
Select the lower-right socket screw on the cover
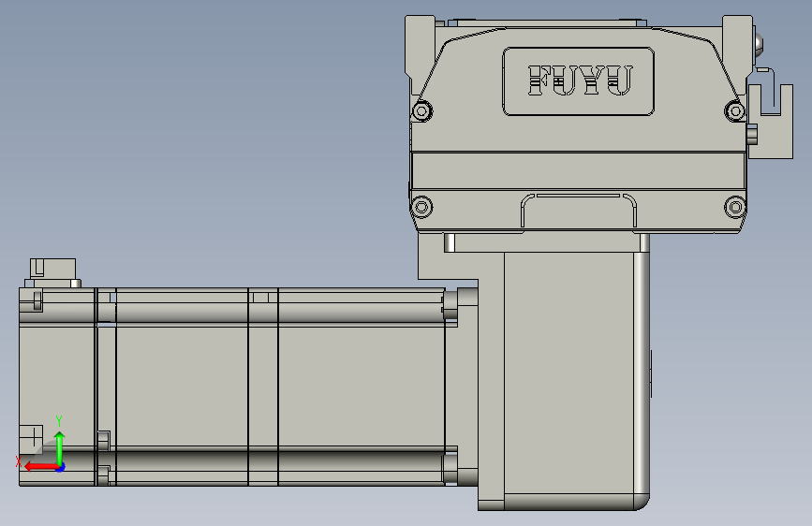point(735,207)
